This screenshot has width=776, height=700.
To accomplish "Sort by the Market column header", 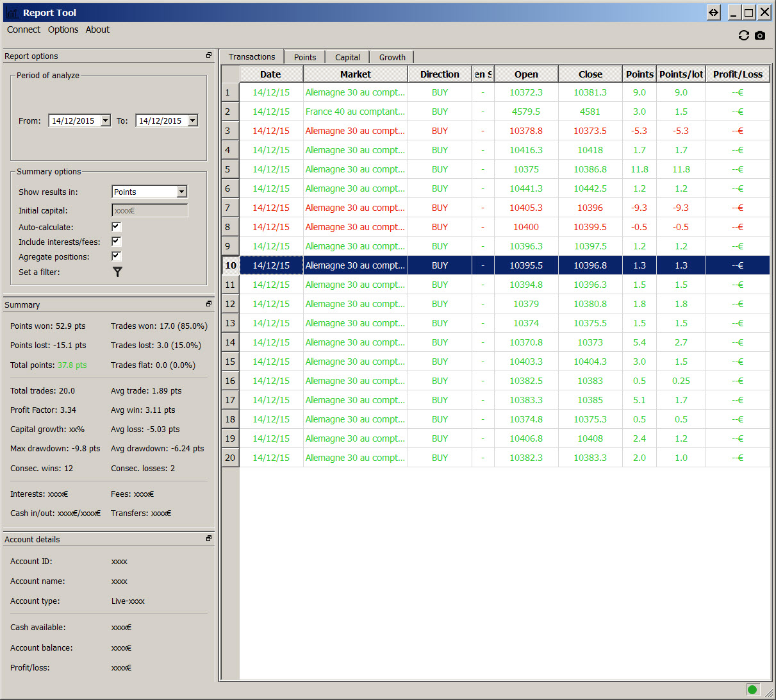I will click(356, 74).
